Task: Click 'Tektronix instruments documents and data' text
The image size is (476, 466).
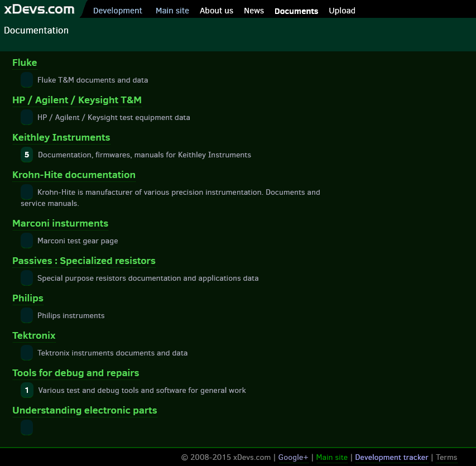Action: click(112, 353)
